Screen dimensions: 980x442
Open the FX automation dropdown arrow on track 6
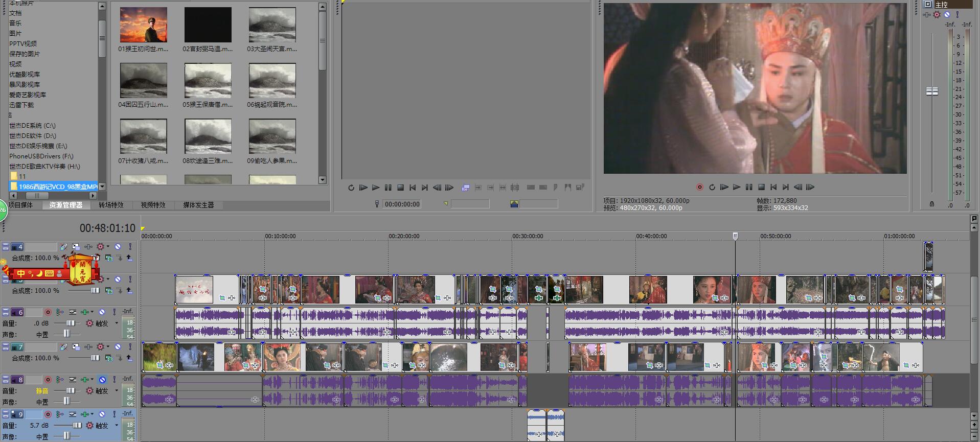93,312
